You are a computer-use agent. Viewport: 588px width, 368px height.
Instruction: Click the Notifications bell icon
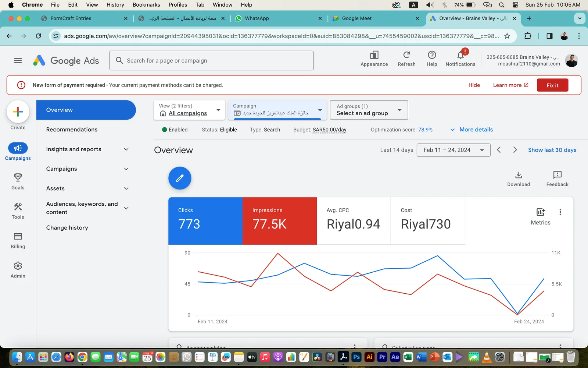460,56
